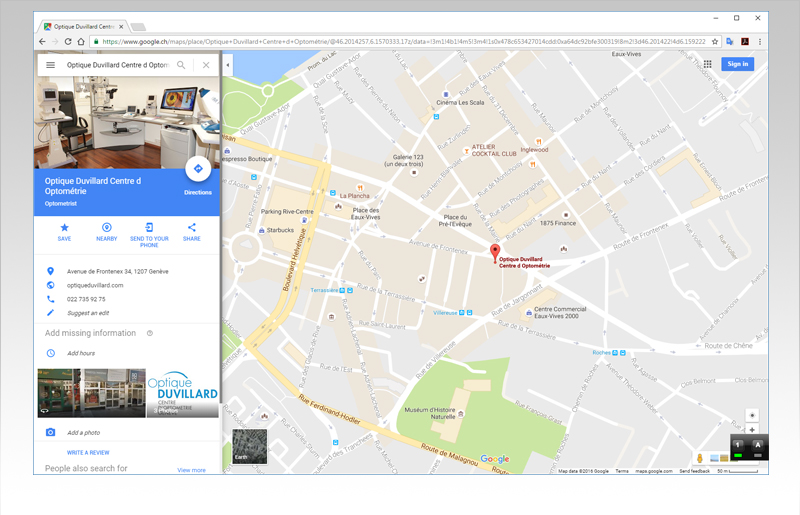Click the Chrome home button
800x515 pixels.
click(81, 42)
